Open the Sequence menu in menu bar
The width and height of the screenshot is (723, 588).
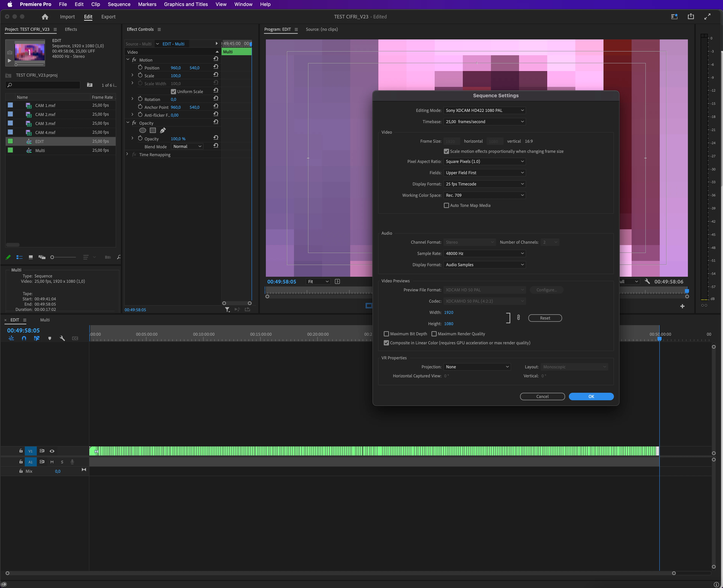point(119,4)
